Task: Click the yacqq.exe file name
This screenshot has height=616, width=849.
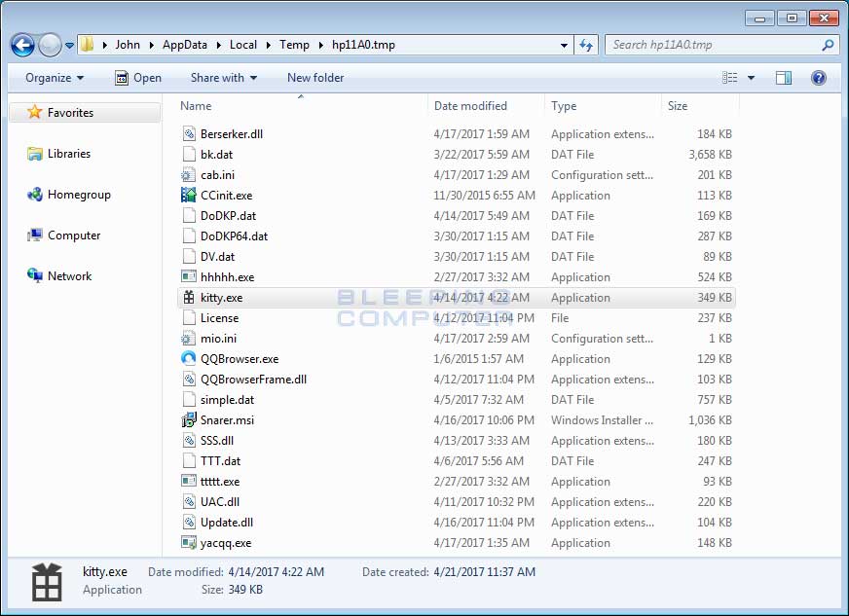Action: click(226, 543)
